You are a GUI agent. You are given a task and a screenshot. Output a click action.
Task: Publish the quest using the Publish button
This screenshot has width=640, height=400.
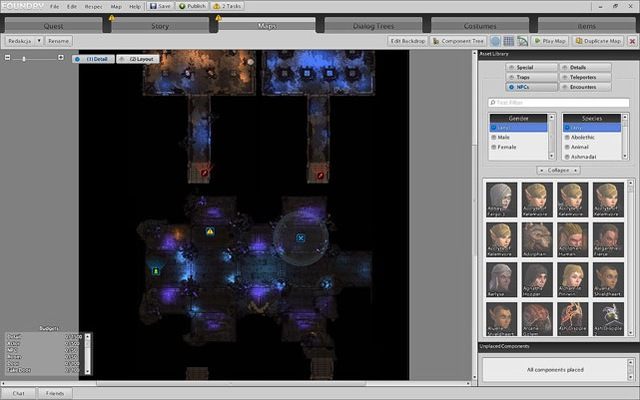[x=192, y=6]
